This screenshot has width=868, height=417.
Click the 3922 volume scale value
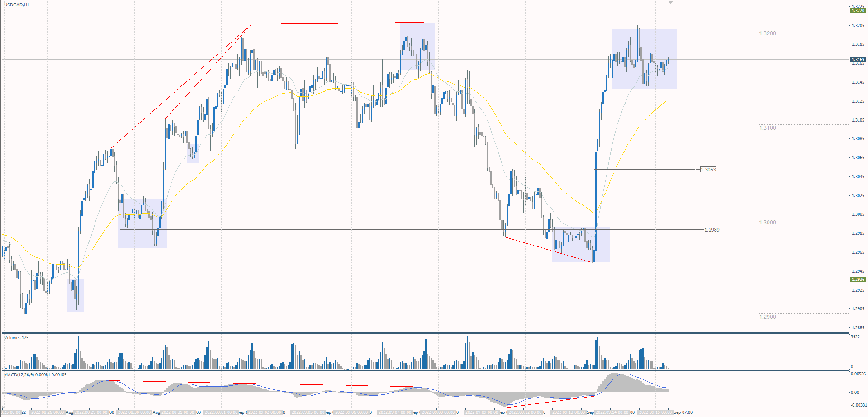click(855, 337)
